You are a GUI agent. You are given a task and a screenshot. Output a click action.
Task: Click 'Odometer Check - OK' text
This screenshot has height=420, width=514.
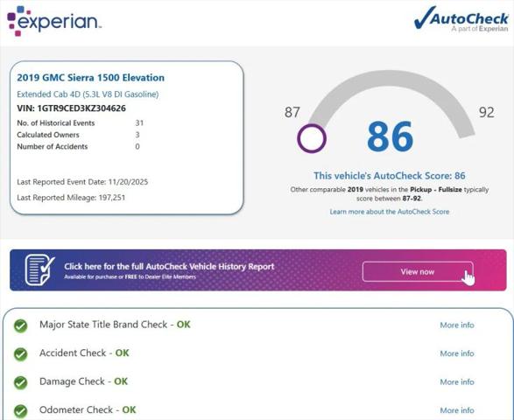click(88, 410)
